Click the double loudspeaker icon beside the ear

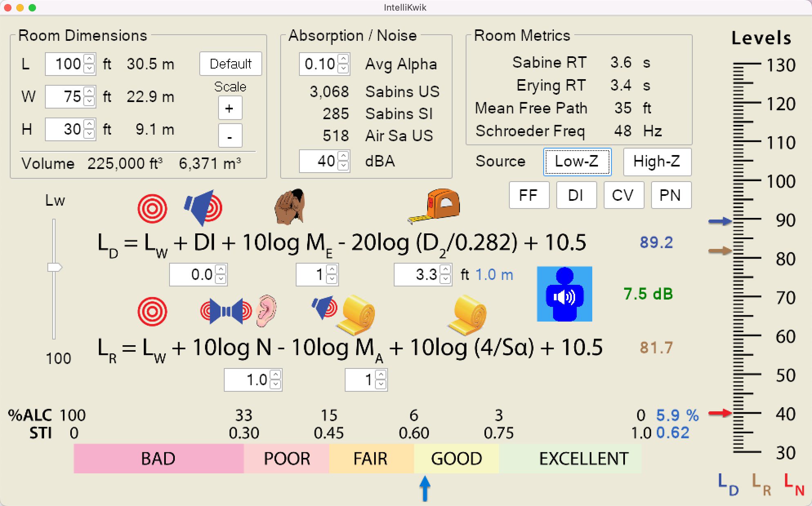click(226, 311)
